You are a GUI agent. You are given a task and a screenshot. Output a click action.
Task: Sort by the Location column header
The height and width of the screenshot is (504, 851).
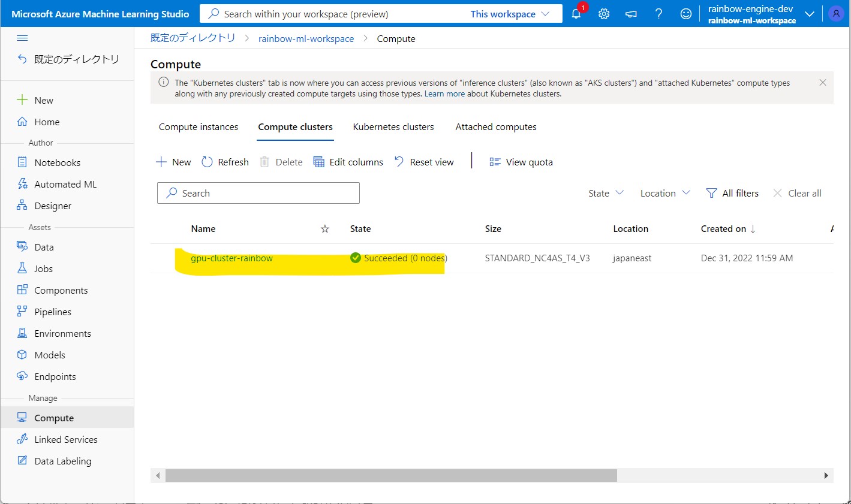click(x=630, y=229)
